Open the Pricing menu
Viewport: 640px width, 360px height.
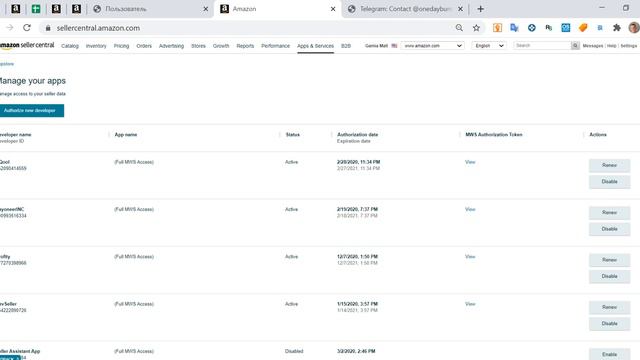pyautogui.click(x=121, y=46)
